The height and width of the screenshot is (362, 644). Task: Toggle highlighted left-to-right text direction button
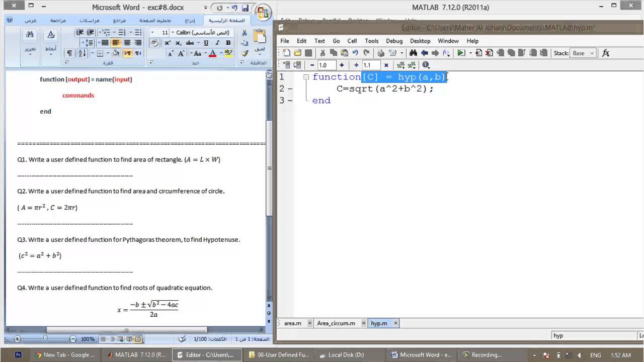tap(127, 53)
